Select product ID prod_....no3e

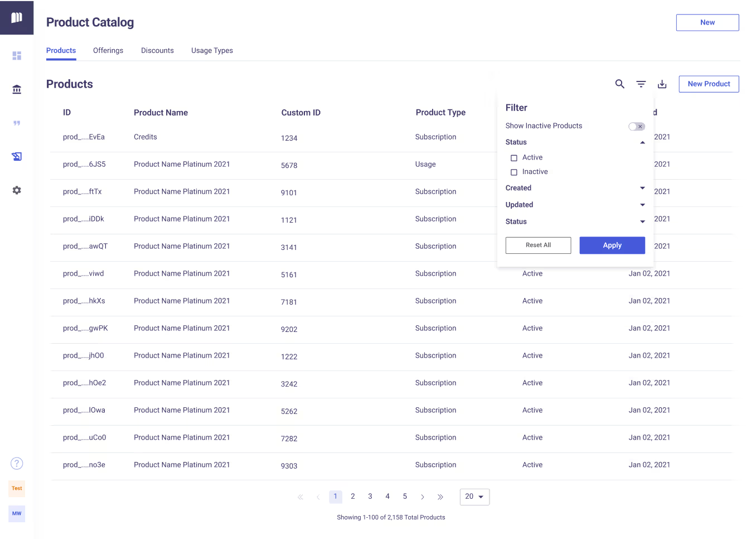click(84, 465)
